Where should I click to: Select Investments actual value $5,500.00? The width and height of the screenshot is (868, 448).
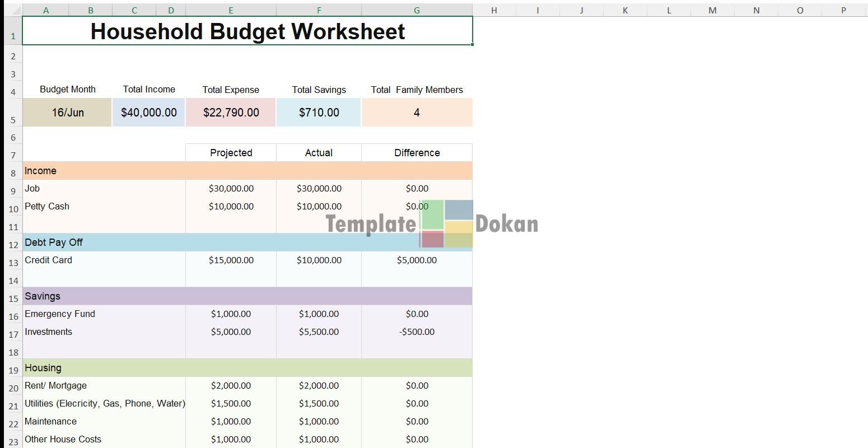[x=319, y=332]
